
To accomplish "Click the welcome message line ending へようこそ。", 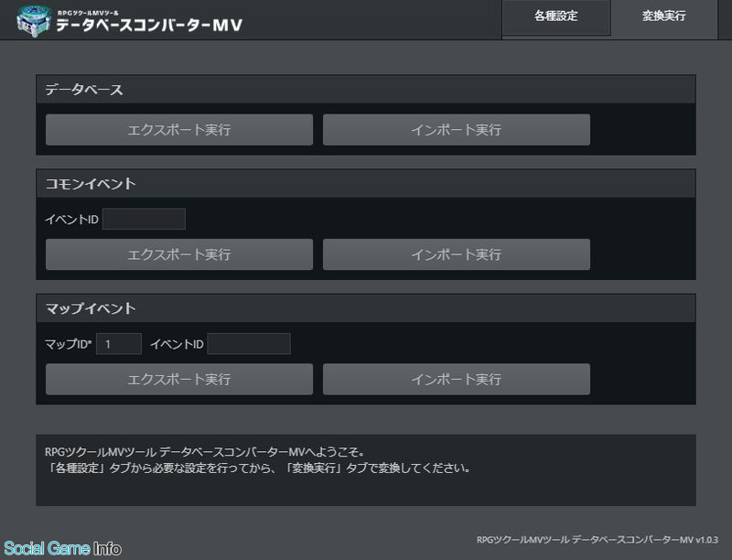I will pos(204,452).
